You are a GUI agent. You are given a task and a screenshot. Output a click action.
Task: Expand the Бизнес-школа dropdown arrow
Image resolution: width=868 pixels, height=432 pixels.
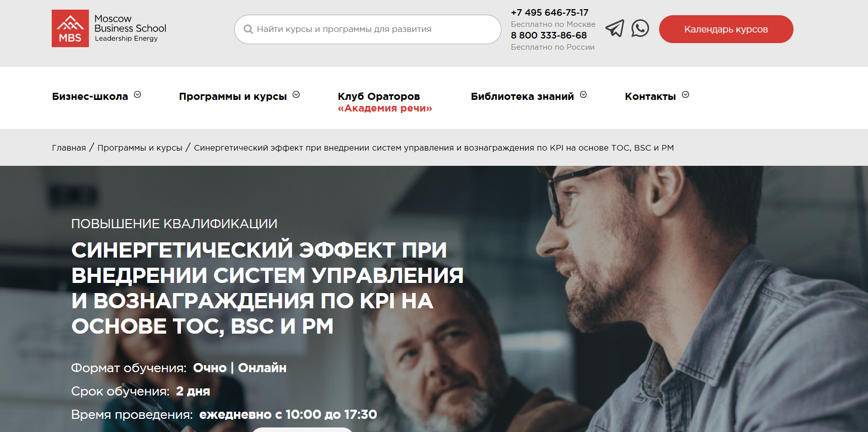click(137, 95)
